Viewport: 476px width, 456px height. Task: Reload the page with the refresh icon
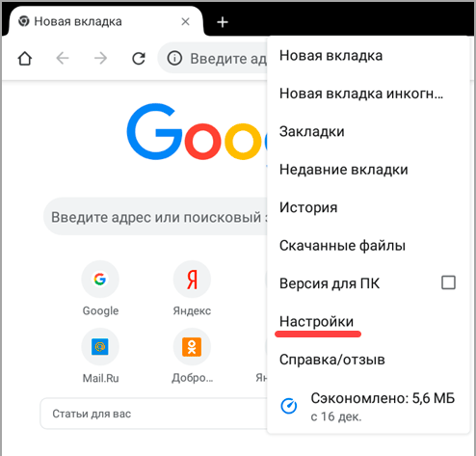(139, 59)
